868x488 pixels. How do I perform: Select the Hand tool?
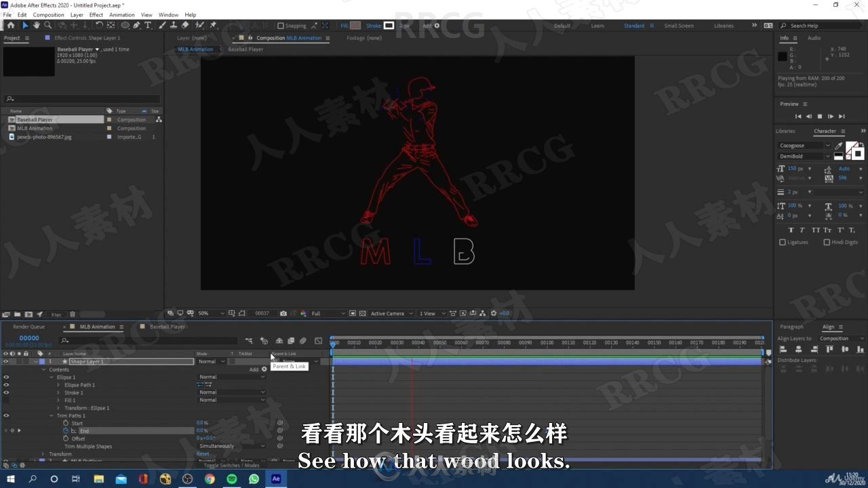[x=36, y=26]
